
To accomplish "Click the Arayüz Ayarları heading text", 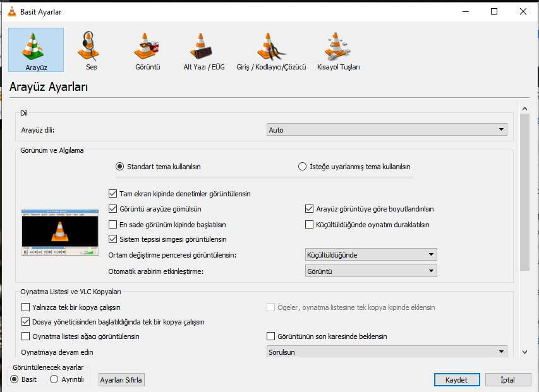I will (x=49, y=86).
